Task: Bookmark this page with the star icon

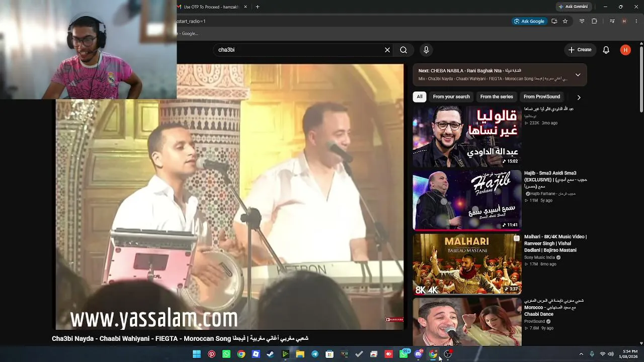Action: [565, 21]
